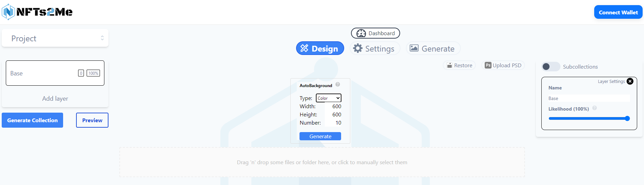Image resolution: width=644 pixels, height=185 pixels.
Task: Enable the Subcollections toggle
Action: coord(551,67)
